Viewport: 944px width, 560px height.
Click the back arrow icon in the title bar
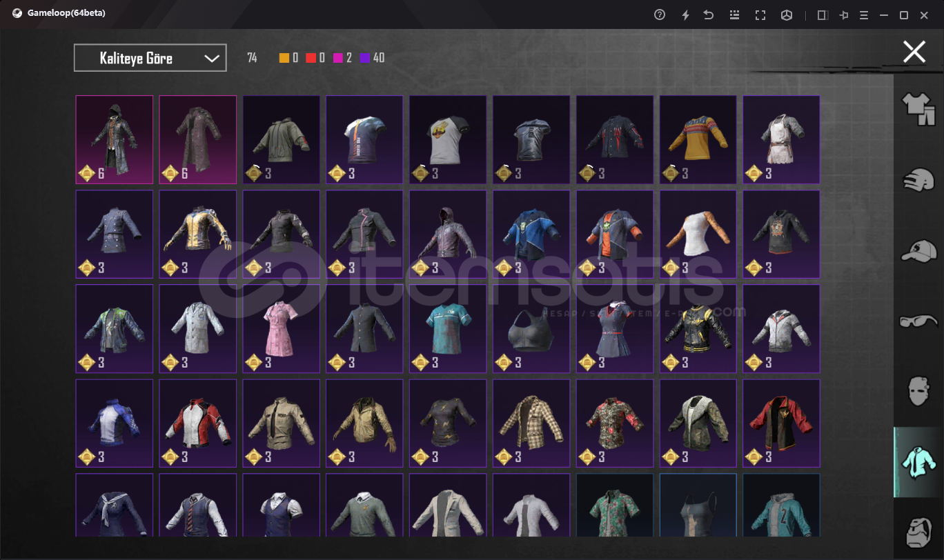[709, 14]
